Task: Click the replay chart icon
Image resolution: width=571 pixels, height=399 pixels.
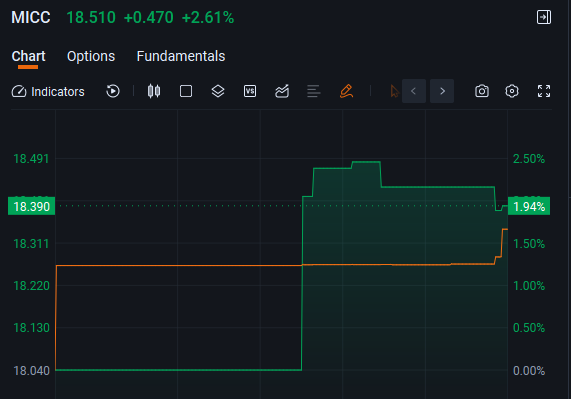Action: [113, 91]
